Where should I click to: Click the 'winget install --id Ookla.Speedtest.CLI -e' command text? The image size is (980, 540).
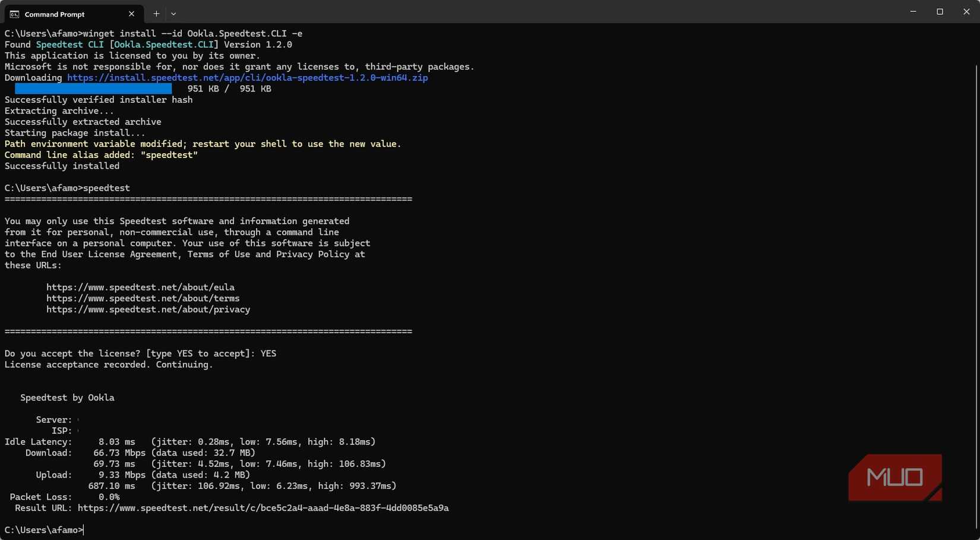coord(192,34)
